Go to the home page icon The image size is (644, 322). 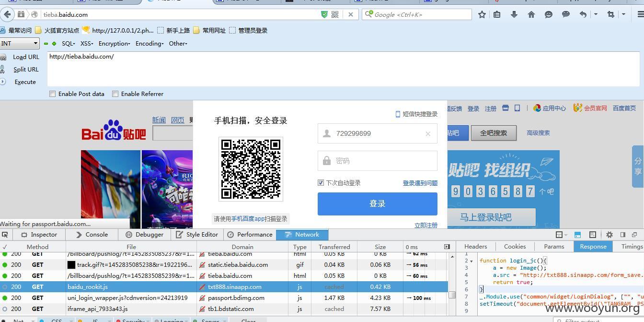click(531, 14)
